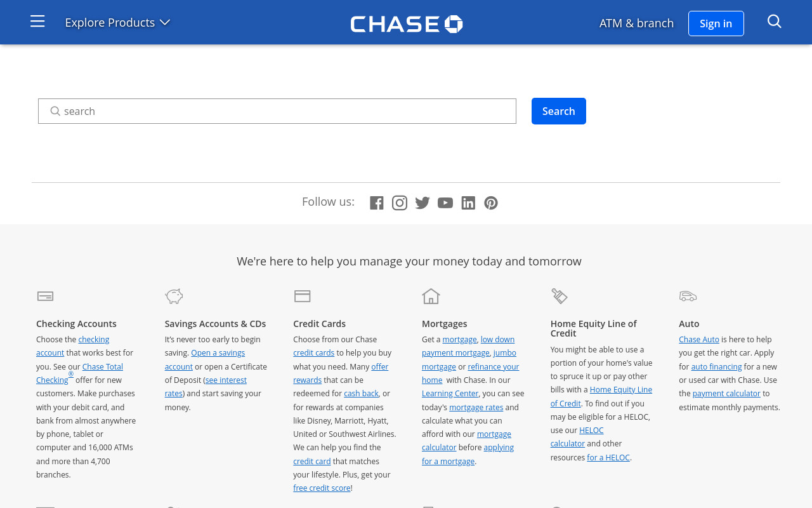The width and height of the screenshot is (812, 508).
Task: Click the mortgage rates link
Action: click(x=476, y=408)
